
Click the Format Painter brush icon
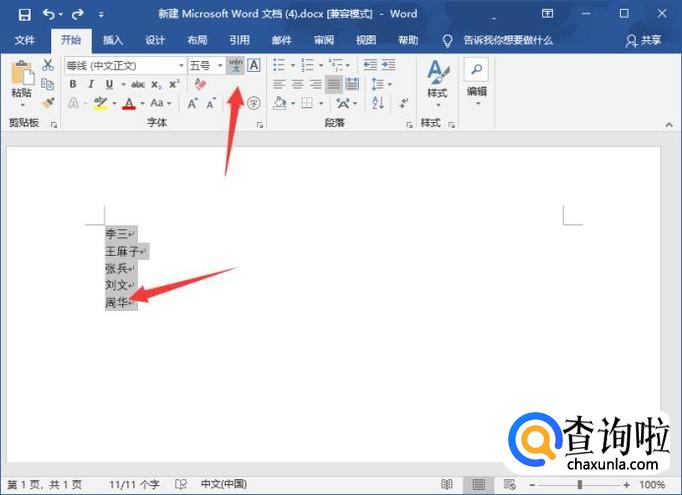[x=48, y=103]
